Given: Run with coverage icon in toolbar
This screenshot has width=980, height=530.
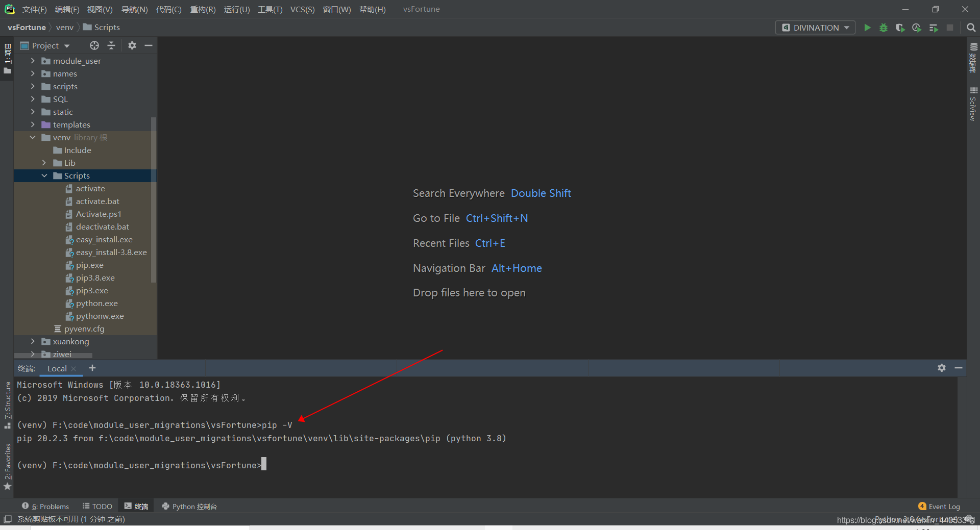Looking at the screenshot, I should tap(900, 28).
